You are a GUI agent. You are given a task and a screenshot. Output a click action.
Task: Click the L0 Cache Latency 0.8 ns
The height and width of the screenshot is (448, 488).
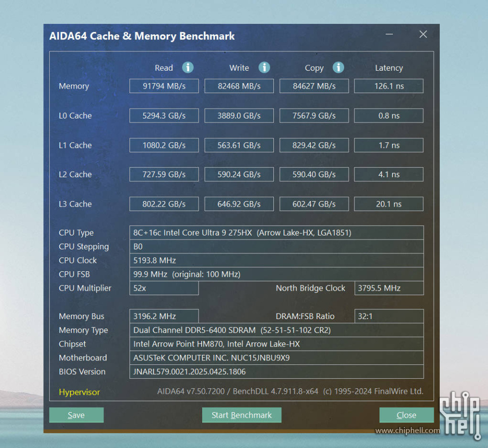[x=389, y=115]
